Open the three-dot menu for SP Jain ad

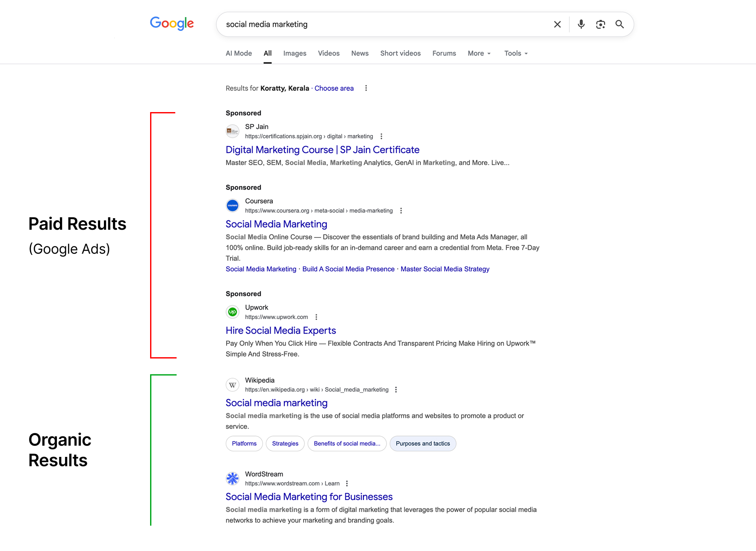(x=381, y=136)
